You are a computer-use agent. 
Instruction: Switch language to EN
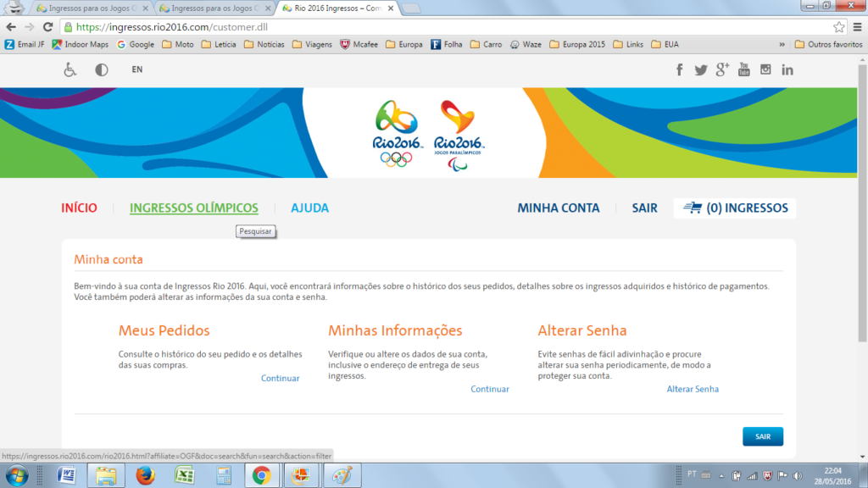pos(137,69)
